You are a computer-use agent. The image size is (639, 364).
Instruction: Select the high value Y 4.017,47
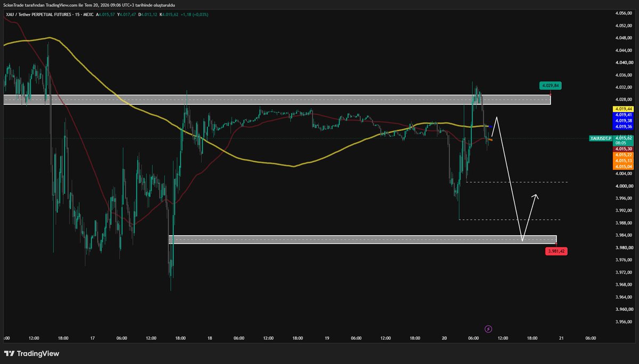[x=127, y=14]
